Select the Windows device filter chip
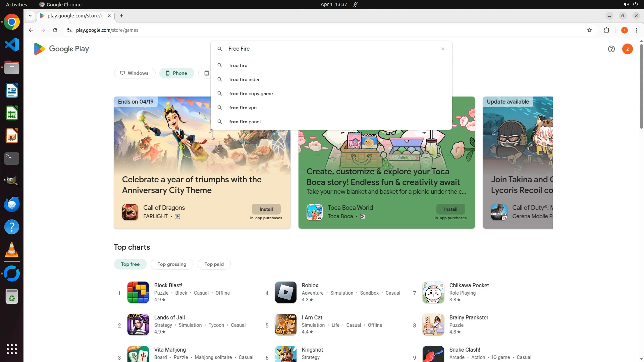 pos(135,73)
